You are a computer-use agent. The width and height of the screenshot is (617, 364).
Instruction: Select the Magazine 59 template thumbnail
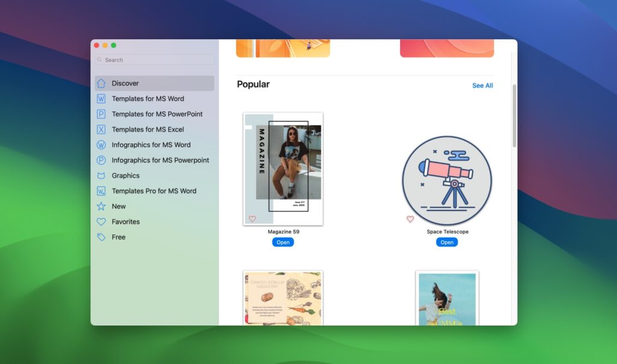pyautogui.click(x=283, y=169)
